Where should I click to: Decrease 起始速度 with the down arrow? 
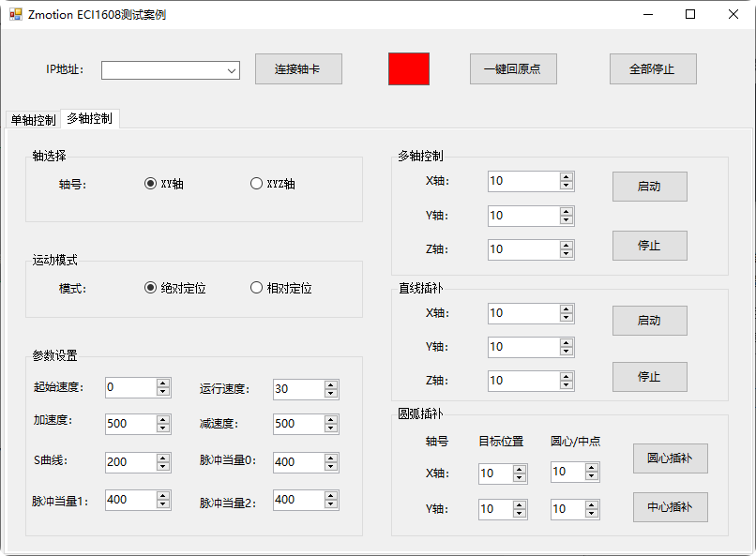(163, 392)
